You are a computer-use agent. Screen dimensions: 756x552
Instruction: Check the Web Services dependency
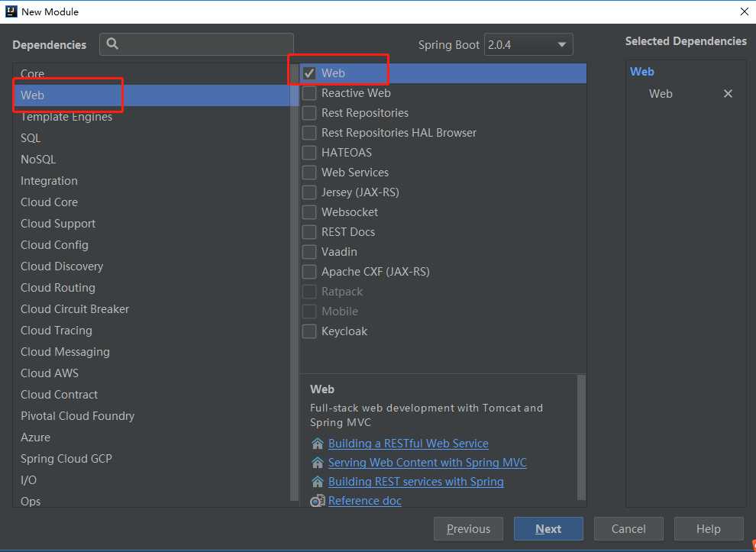point(309,172)
